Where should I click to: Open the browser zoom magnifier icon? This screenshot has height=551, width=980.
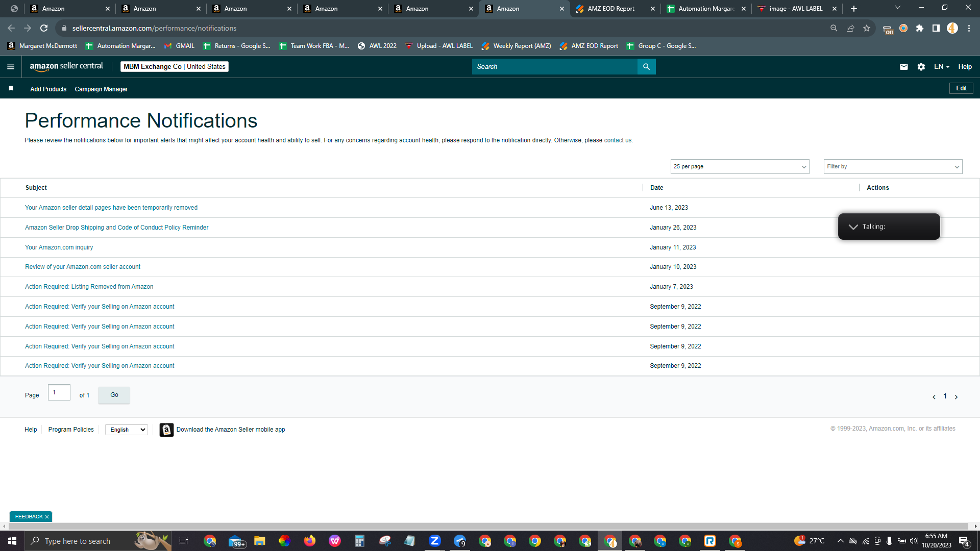[834, 28]
